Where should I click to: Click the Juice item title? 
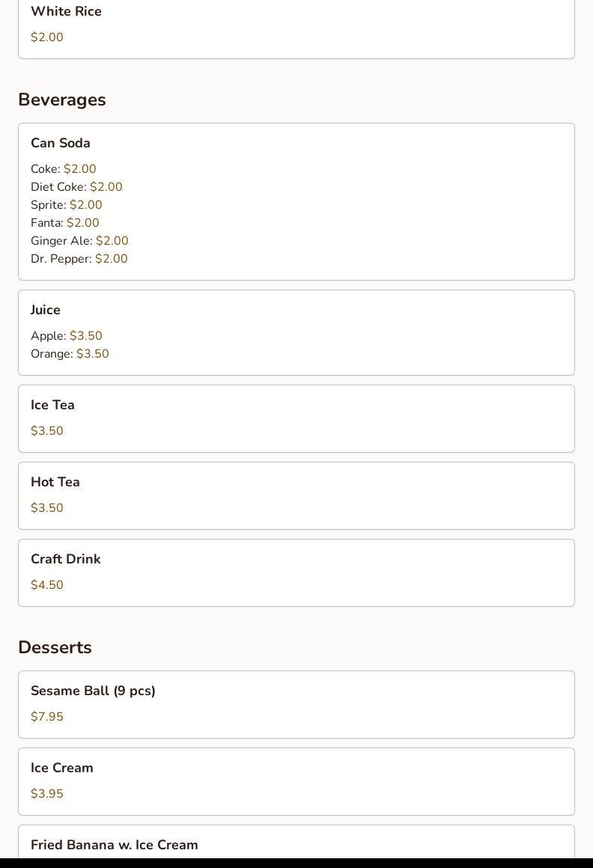pos(46,310)
